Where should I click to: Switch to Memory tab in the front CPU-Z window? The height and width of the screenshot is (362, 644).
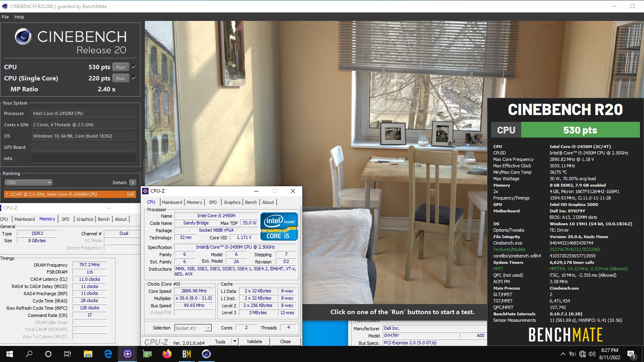click(194, 202)
